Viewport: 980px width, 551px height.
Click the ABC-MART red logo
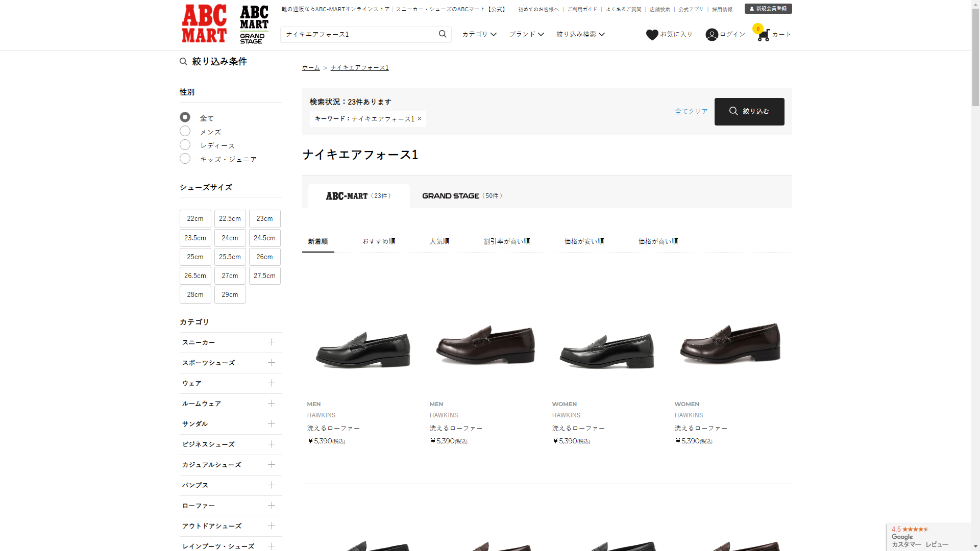[x=204, y=24]
